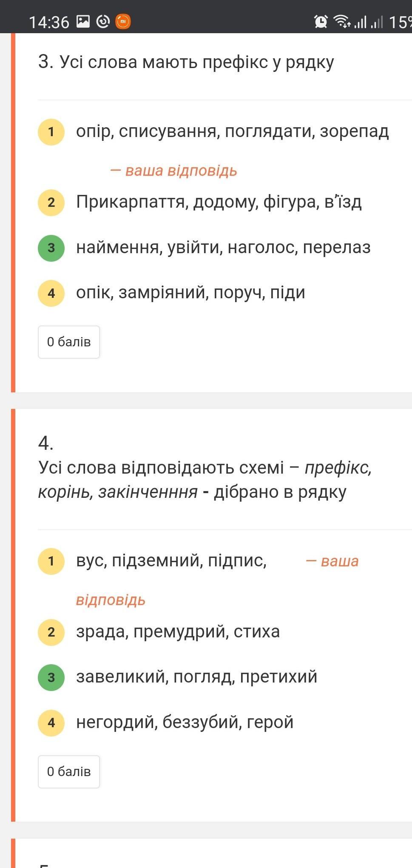Viewport: 412px width, 868px height.
Task: Tap the alarm clock status icon
Action: pyautogui.click(x=321, y=21)
